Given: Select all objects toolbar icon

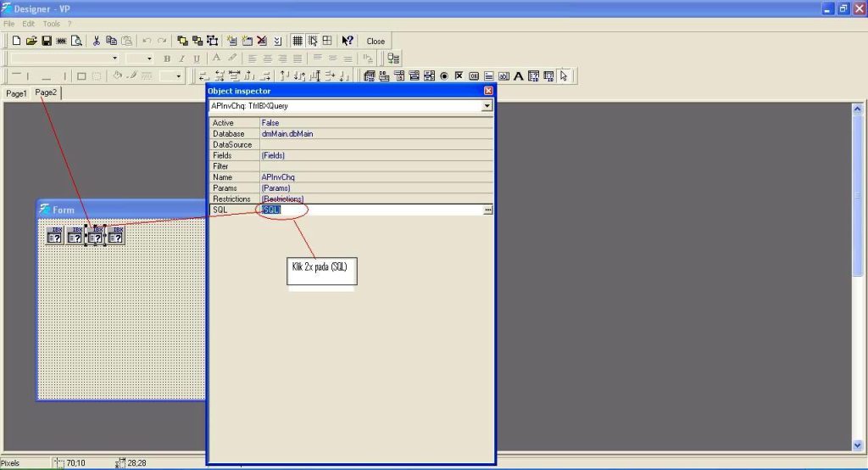Looking at the screenshot, I should [x=212, y=41].
